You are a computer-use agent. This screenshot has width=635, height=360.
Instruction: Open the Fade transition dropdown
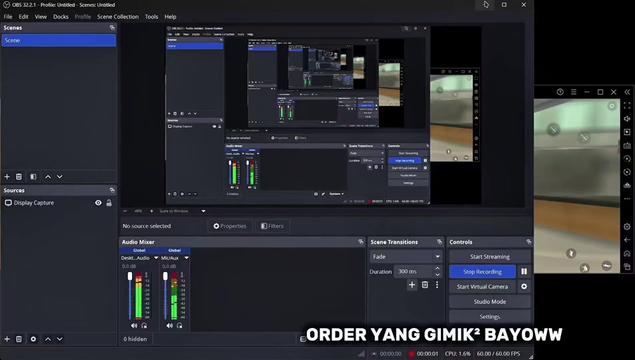coord(405,256)
